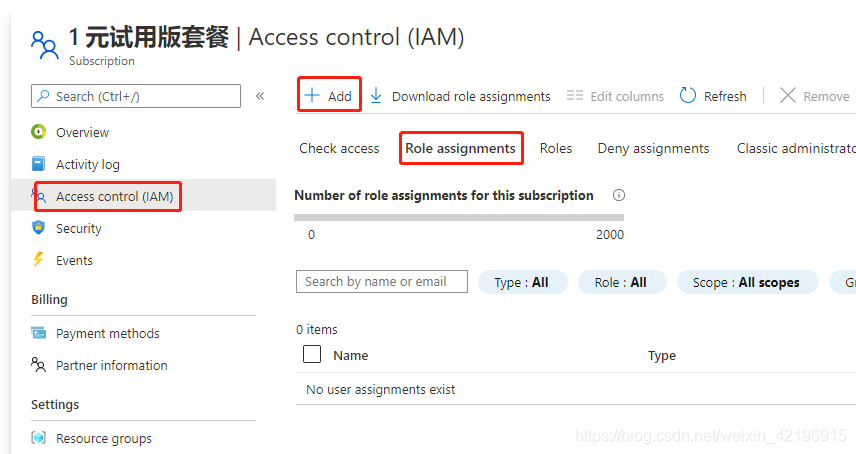Open the Type : All filter

[522, 282]
